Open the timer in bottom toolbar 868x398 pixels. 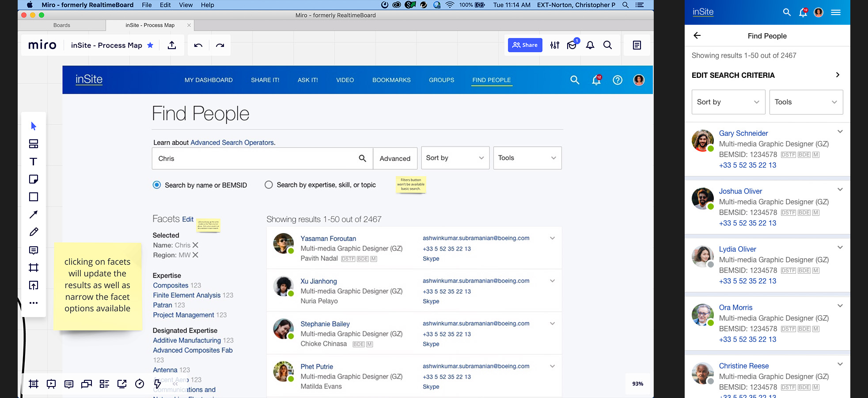140,384
